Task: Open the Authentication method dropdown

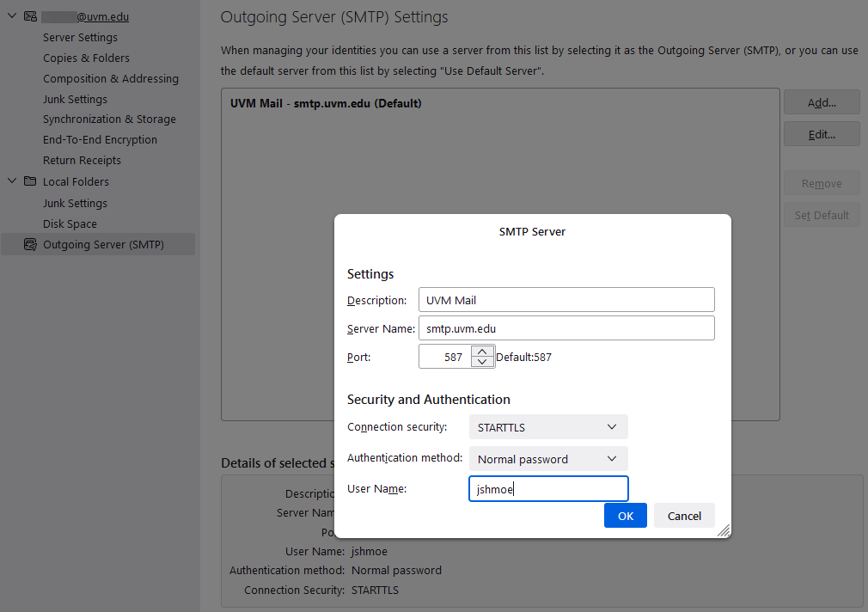Action: pyautogui.click(x=547, y=459)
